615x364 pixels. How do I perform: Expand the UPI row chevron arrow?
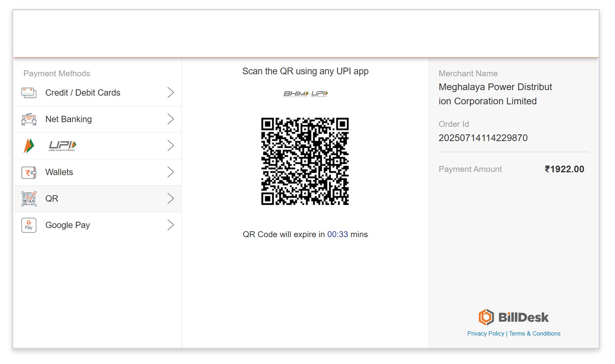click(x=171, y=145)
